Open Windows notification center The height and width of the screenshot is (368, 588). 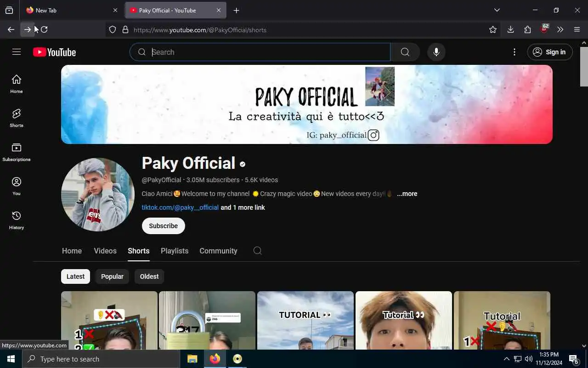tap(574, 359)
